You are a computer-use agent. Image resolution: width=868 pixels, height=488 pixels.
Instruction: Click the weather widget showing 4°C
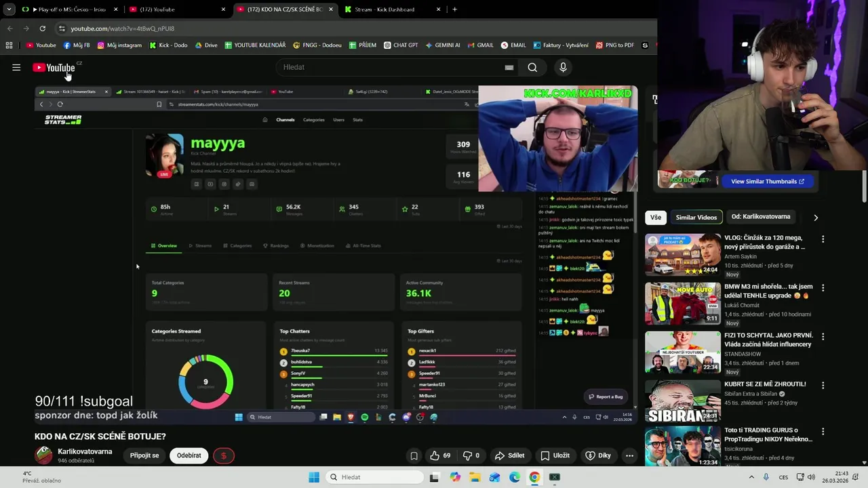41,477
